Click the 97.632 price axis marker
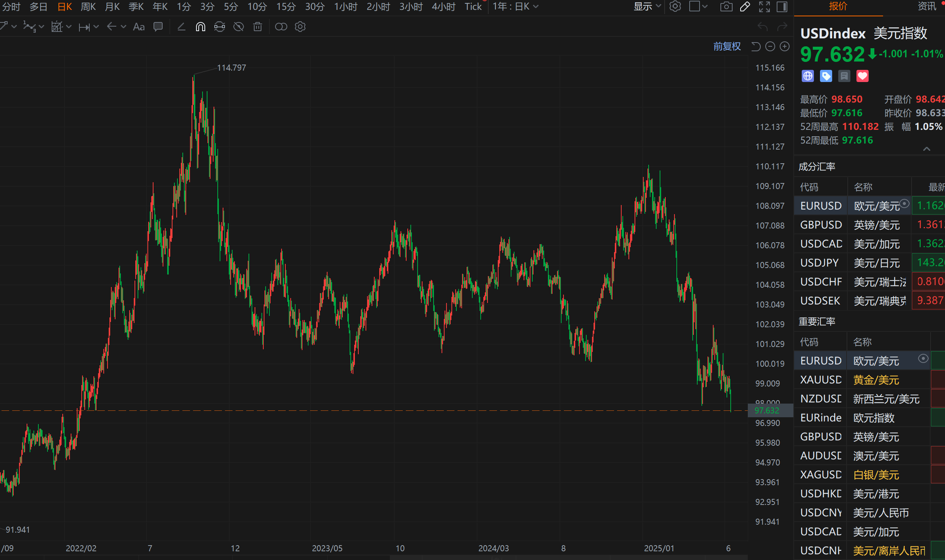945x560 pixels. pyautogui.click(x=767, y=410)
